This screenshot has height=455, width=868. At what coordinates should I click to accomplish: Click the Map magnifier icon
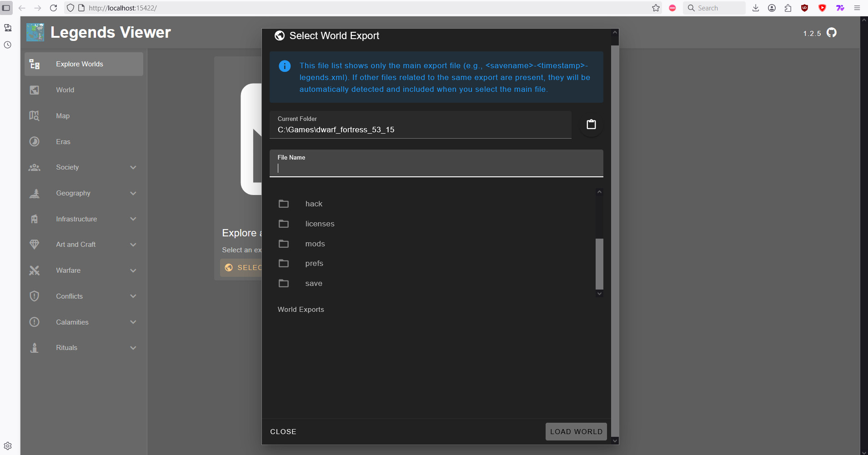click(x=35, y=116)
